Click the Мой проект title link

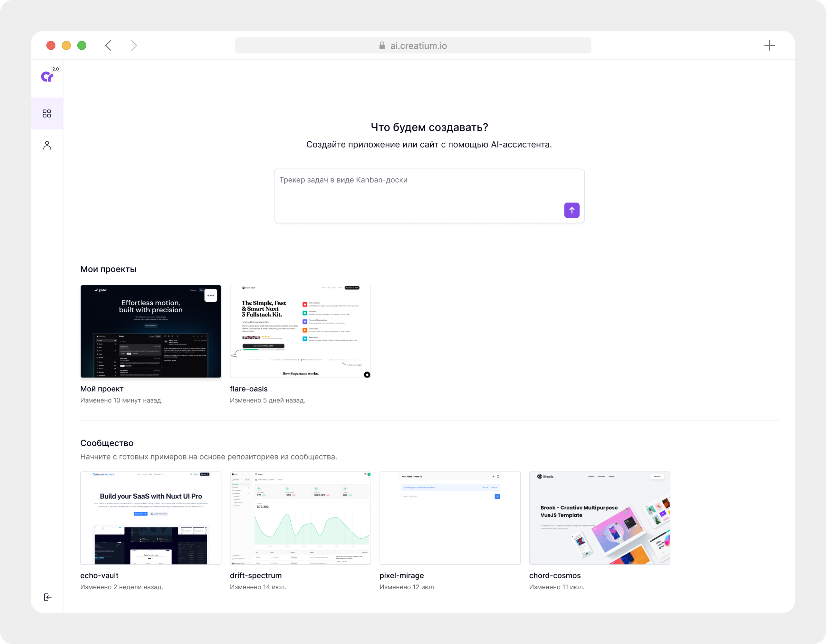[102, 389]
